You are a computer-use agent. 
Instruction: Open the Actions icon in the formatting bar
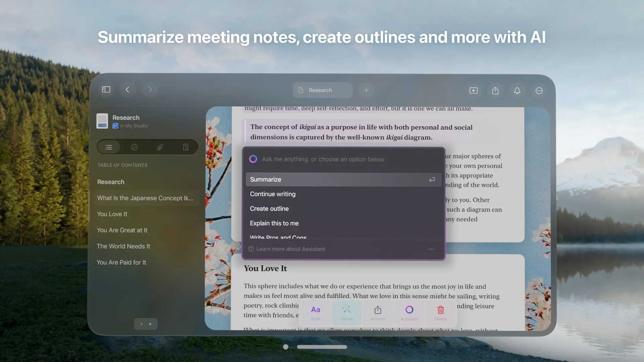pos(378,312)
